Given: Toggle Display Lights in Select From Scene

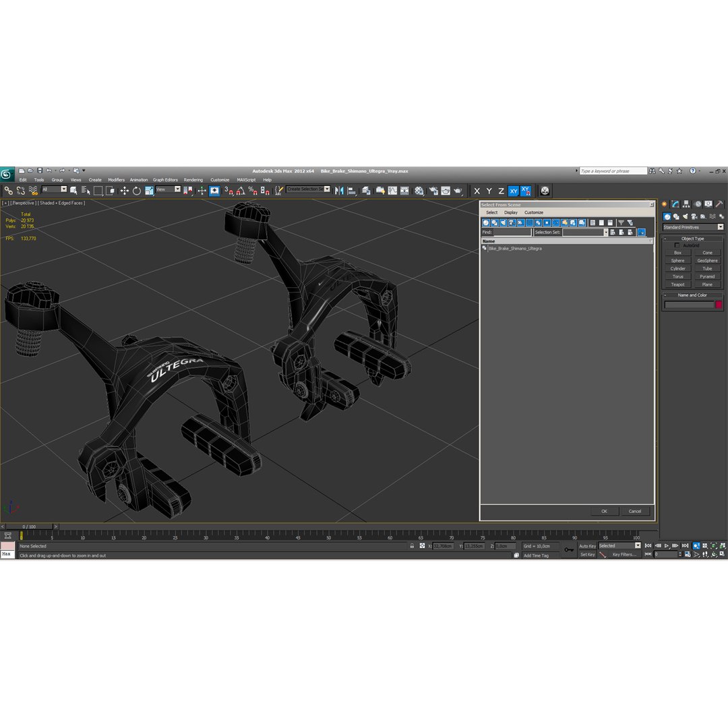Looking at the screenshot, I should [504, 223].
